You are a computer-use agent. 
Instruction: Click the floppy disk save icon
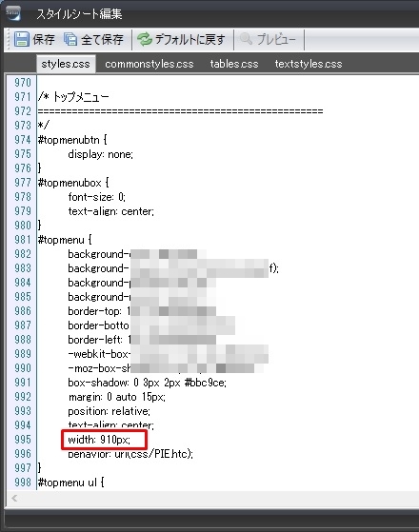pos(21,39)
